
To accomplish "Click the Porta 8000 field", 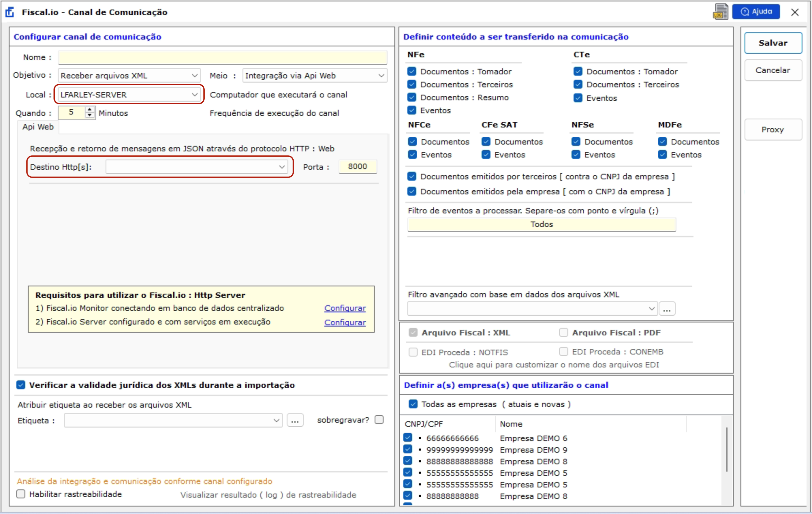I will 358,166.
